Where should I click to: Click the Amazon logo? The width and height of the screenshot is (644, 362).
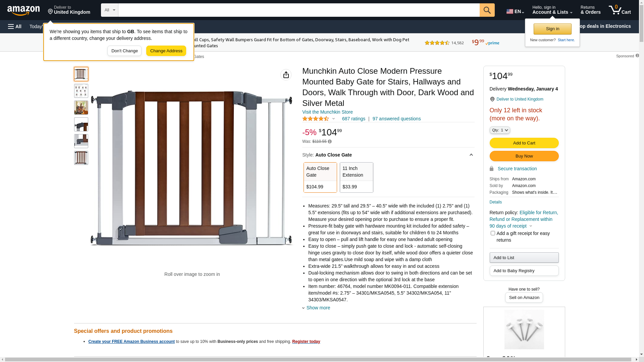tap(23, 10)
